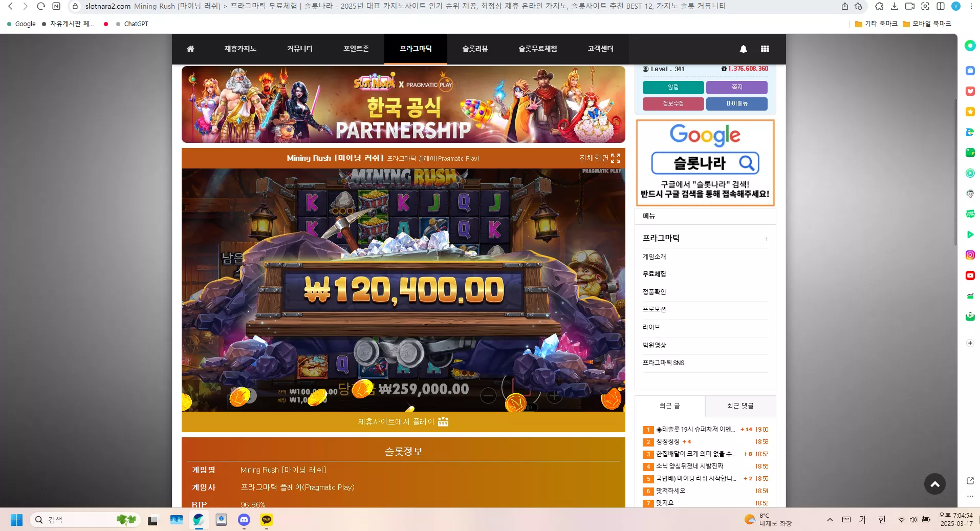980x531 pixels.
Task: Click the Windows taskbar search box
Action: [x=85, y=520]
